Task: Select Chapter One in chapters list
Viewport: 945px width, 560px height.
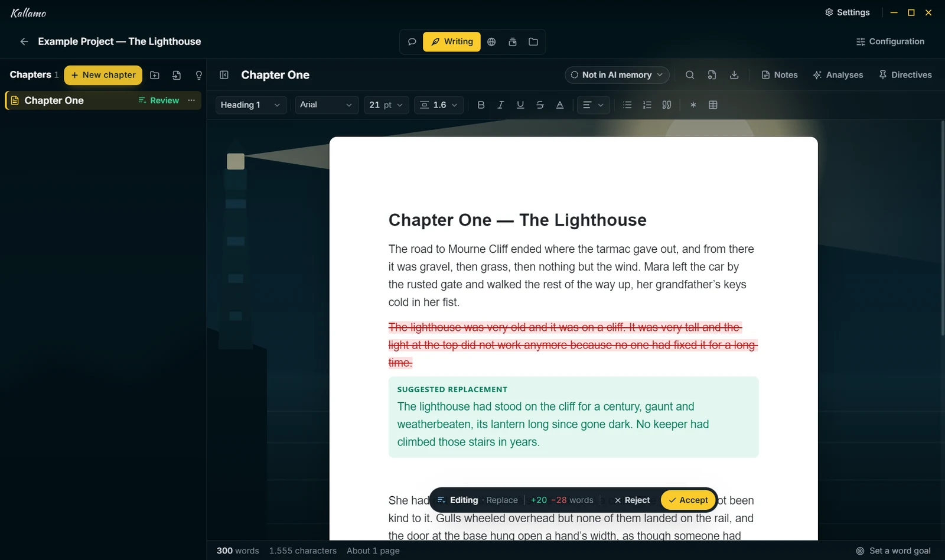Action: click(103, 100)
